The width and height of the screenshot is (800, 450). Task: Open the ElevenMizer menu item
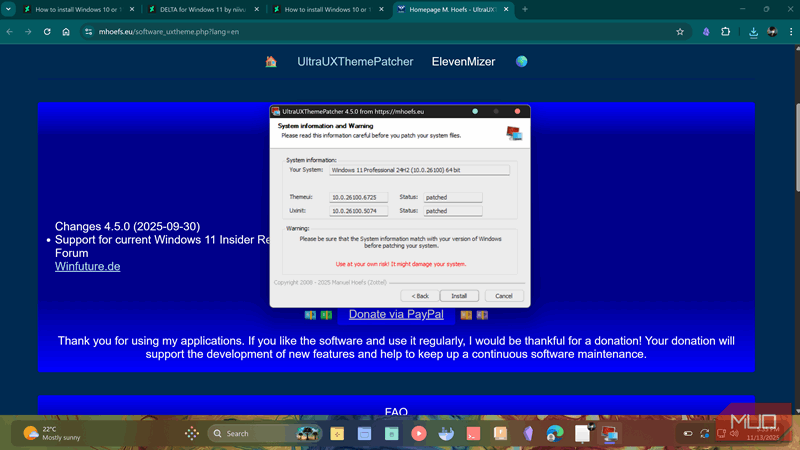coord(463,62)
